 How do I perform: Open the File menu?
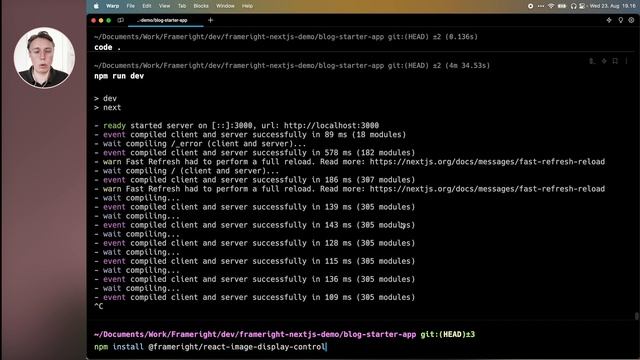[131, 6]
